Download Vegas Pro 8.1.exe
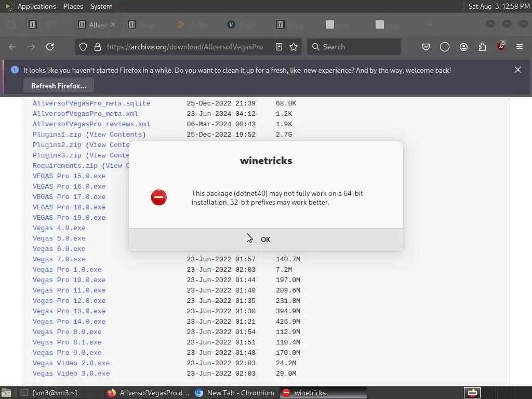 tap(67, 342)
